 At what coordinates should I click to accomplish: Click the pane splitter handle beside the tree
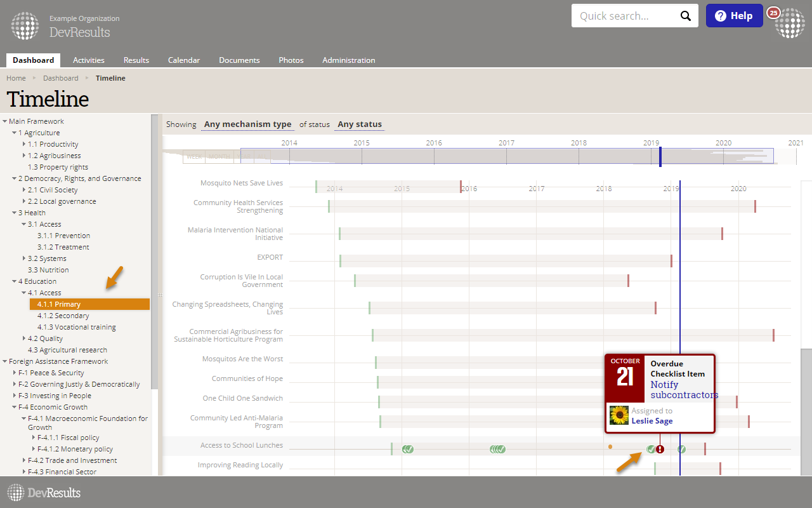(x=160, y=295)
